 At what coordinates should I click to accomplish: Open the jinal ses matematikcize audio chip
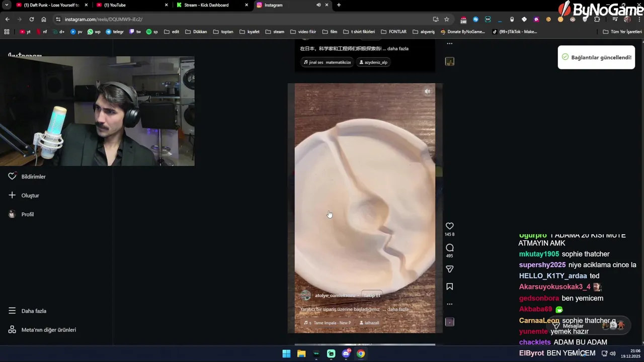(x=327, y=62)
